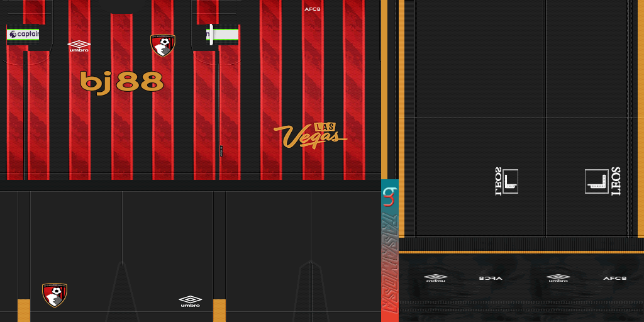
Task: Select the Bournemouth crest on the shirt chest
Action: click(x=163, y=45)
